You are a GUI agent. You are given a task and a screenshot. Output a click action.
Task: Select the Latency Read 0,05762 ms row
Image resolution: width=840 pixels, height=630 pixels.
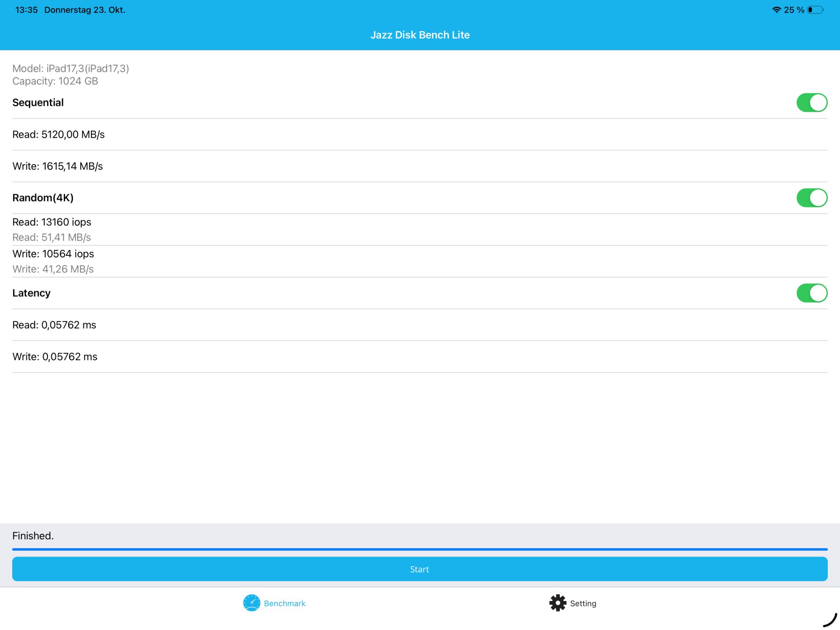(x=55, y=325)
